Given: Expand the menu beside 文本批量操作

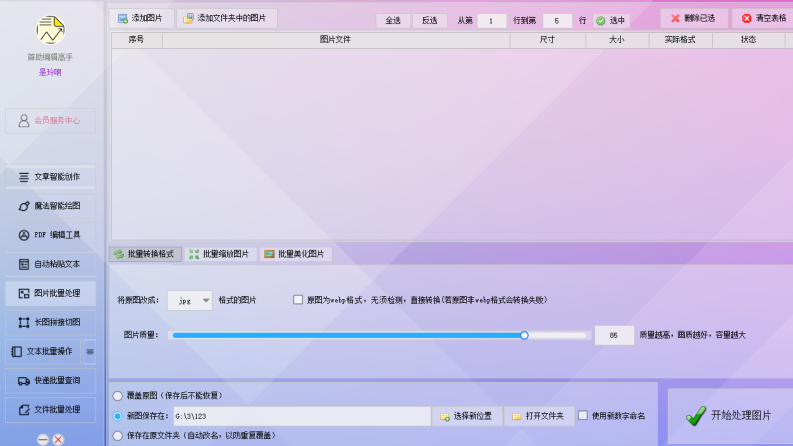Looking at the screenshot, I should 90,351.
